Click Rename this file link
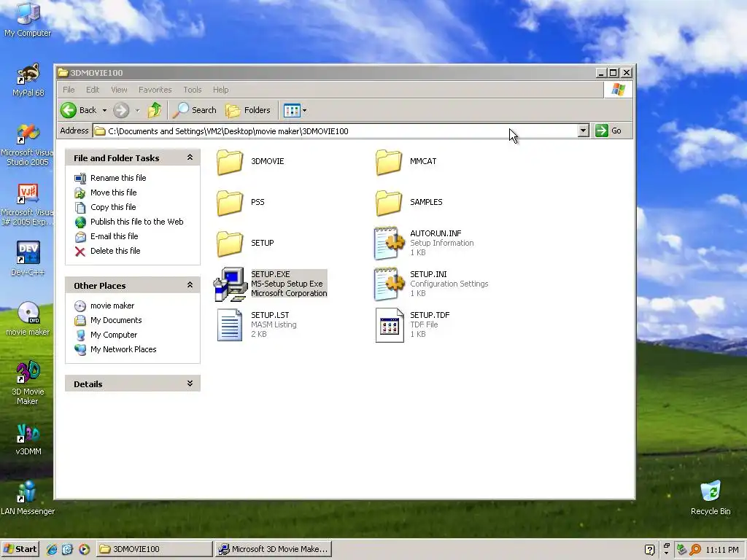The width and height of the screenshot is (747, 560). coord(118,178)
